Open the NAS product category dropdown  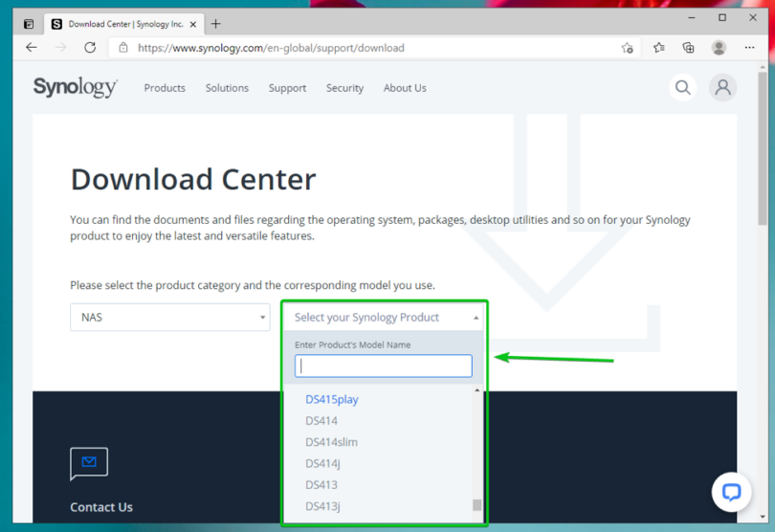(x=170, y=317)
